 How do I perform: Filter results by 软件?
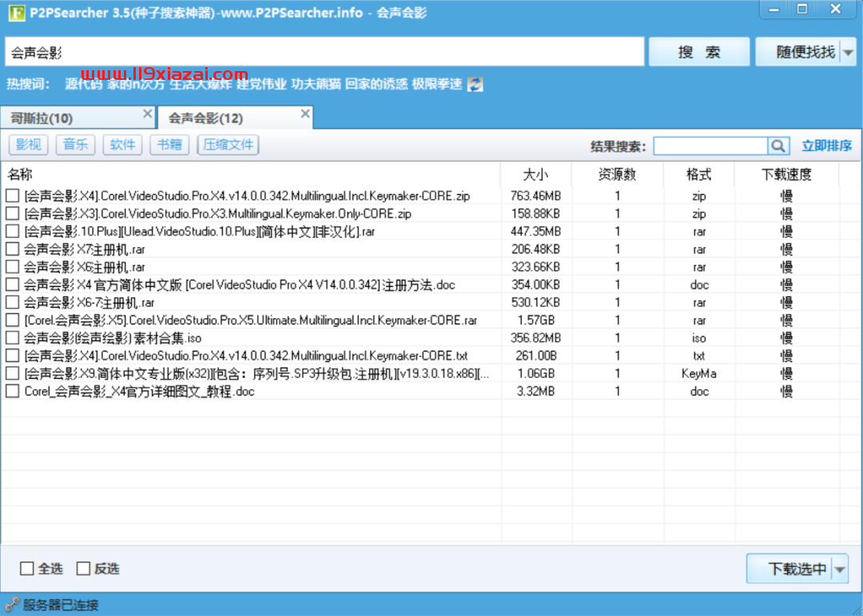pyautogui.click(x=122, y=145)
